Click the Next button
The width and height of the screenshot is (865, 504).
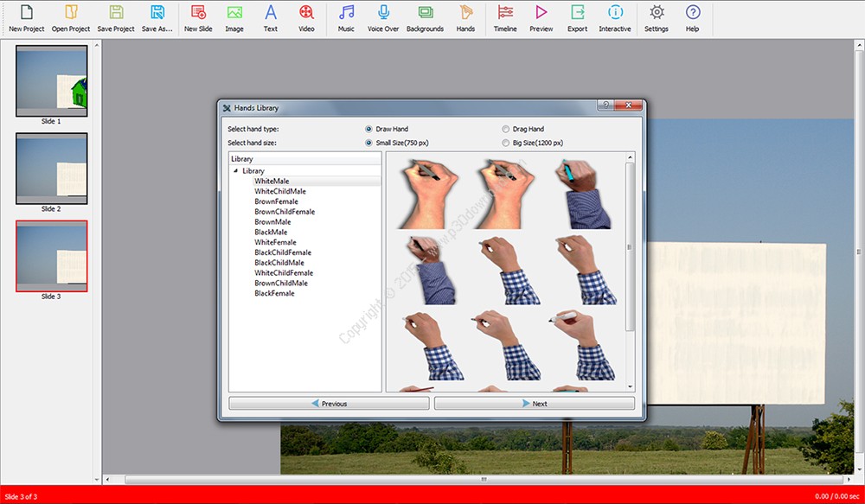(534, 404)
